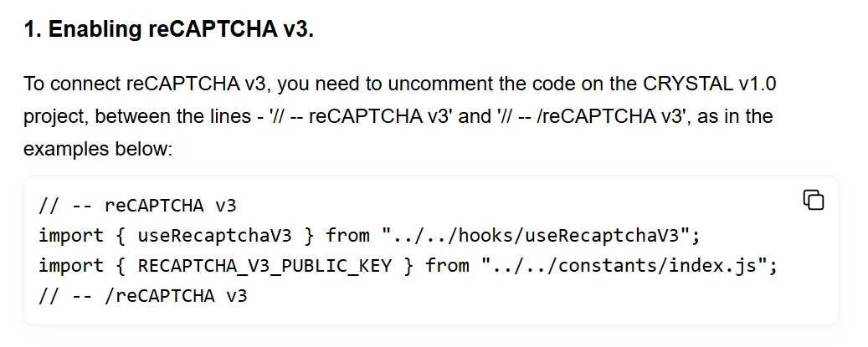This screenshot has height=347, width=868.
Task: Copy the code snippet with the copy icon
Action: pos(814,200)
